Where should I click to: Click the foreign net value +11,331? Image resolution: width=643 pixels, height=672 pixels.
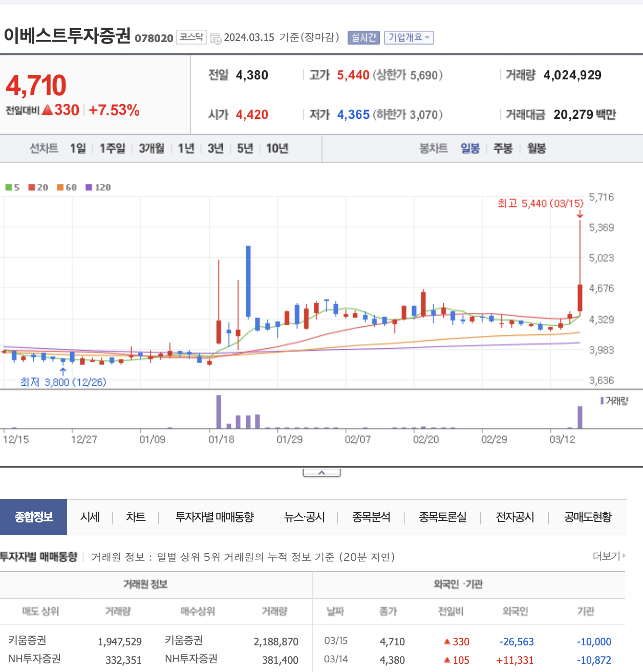click(515, 660)
